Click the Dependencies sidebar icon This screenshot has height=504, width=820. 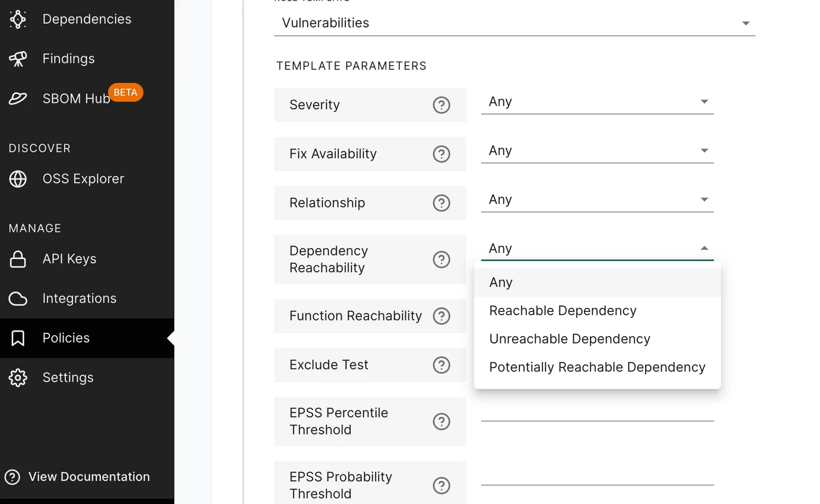click(18, 19)
